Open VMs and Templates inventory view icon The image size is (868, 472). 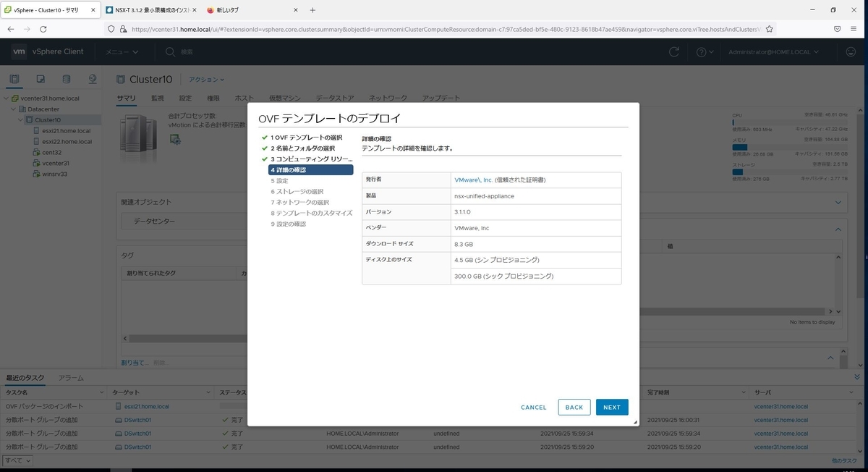click(41, 79)
